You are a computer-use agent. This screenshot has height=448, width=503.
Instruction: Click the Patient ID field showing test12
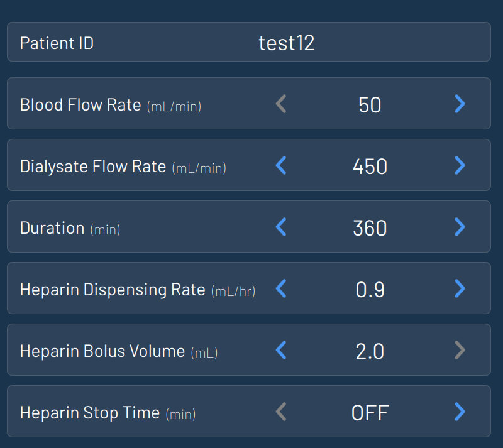[x=287, y=43]
